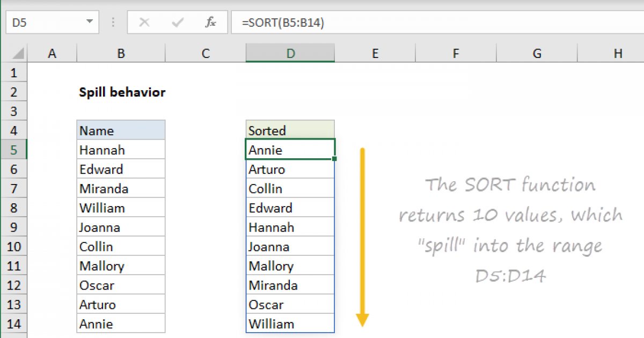Image resolution: width=644 pixels, height=338 pixels.
Task: Click the cell containing "Oscar" in Name column
Action: click(121, 285)
